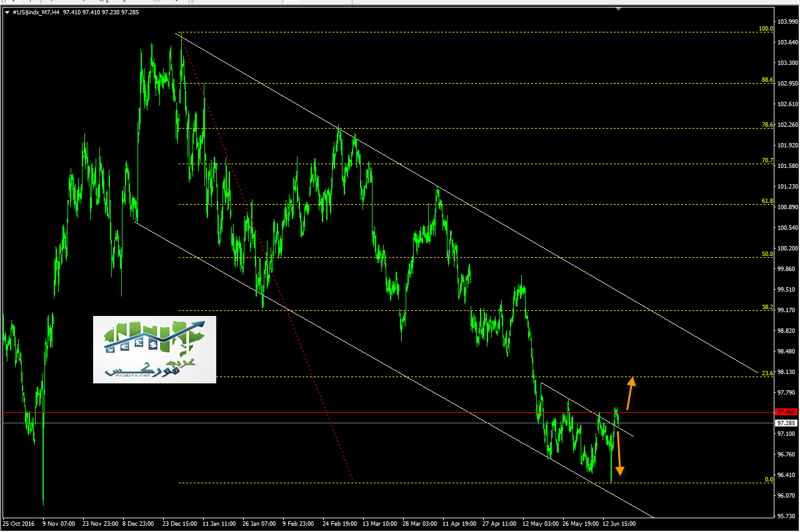The image size is (800, 532).
Task: Click the Fibonacci 78.6 level label
Action: 767,125
